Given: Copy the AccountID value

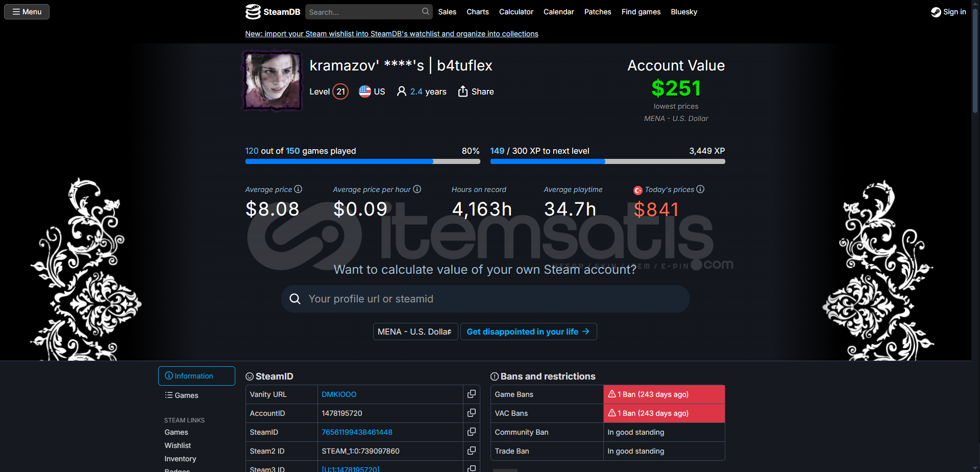Looking at the screenshot, I should (472, 413).
